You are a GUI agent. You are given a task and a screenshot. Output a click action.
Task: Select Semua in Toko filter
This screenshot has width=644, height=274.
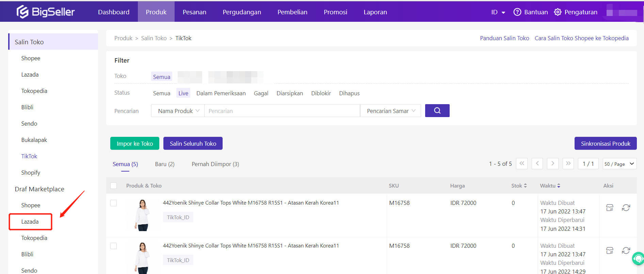point(162,77)
